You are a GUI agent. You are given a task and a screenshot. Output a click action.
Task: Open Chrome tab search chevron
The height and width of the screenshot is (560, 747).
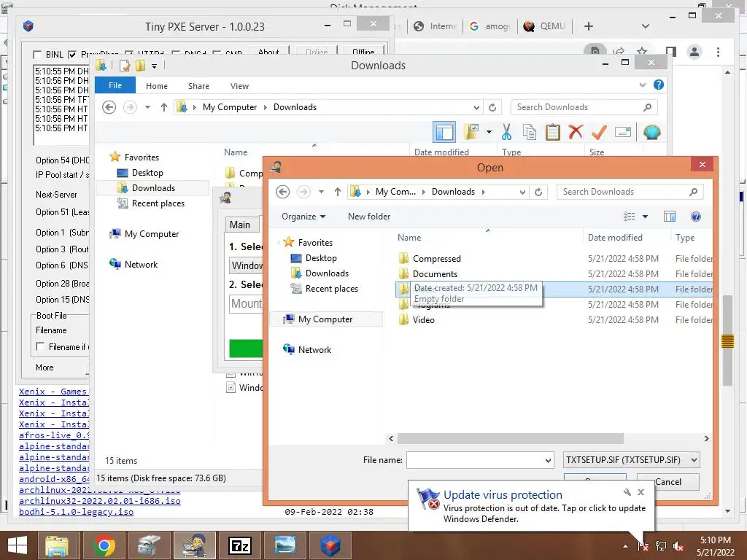(646, 26)
